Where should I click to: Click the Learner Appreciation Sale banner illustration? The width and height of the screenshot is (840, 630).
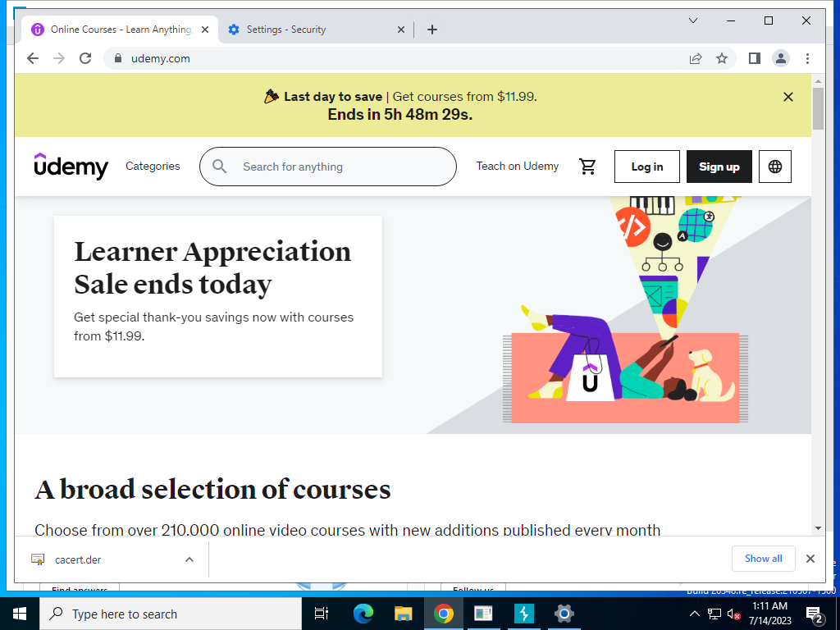click(626, 311)
